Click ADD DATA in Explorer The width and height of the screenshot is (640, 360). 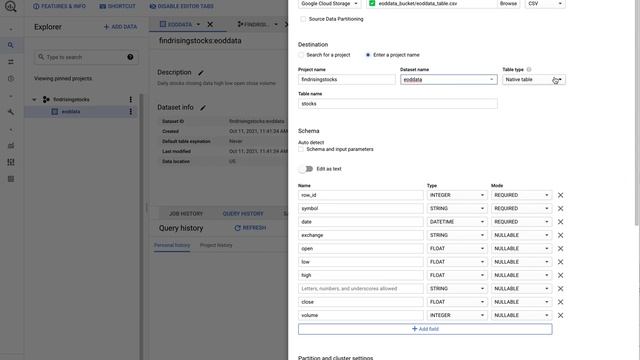point(120,27)
